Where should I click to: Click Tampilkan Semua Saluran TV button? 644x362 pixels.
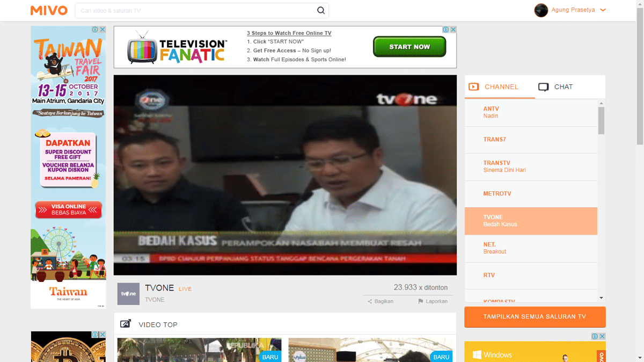535,317
